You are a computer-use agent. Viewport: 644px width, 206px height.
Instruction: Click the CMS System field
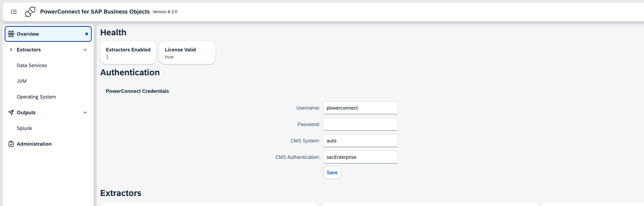tap(360, 141)
